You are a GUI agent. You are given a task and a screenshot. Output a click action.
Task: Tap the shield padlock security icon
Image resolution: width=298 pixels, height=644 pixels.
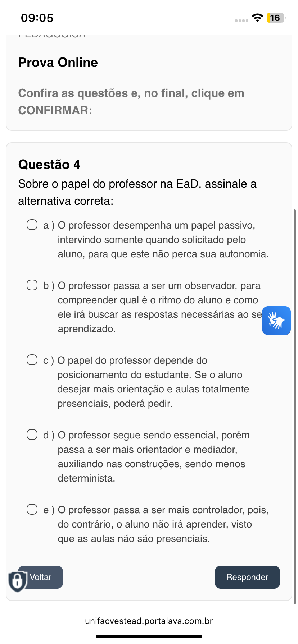[17, 581]
